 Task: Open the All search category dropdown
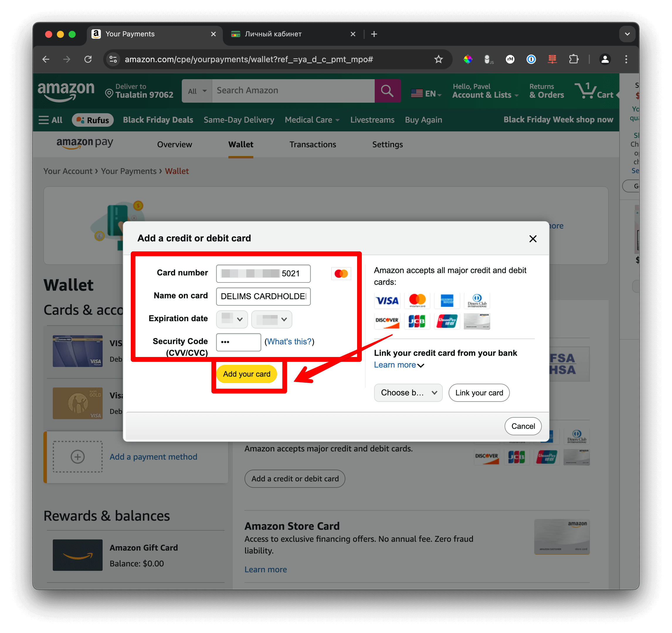(x=197, y=91)
